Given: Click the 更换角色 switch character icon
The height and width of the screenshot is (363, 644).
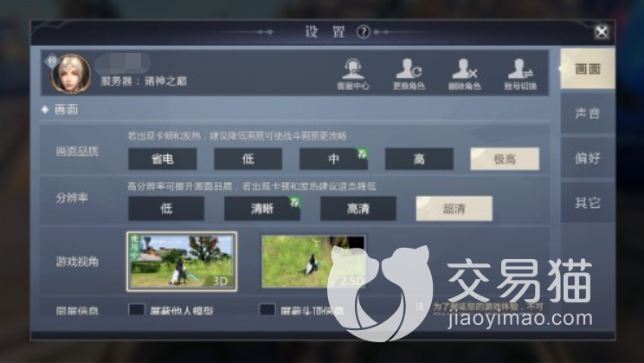Looking at the screenshot, I should [409, 74].
